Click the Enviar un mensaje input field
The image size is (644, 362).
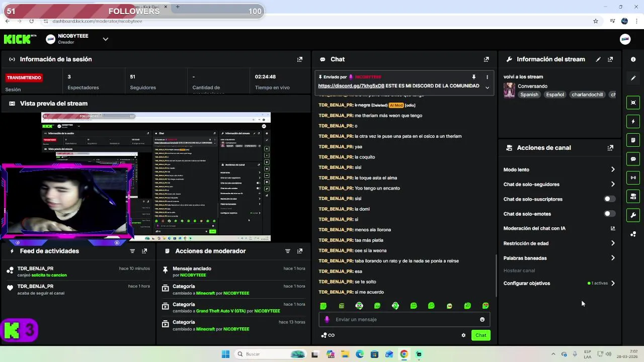pos(404,319)
